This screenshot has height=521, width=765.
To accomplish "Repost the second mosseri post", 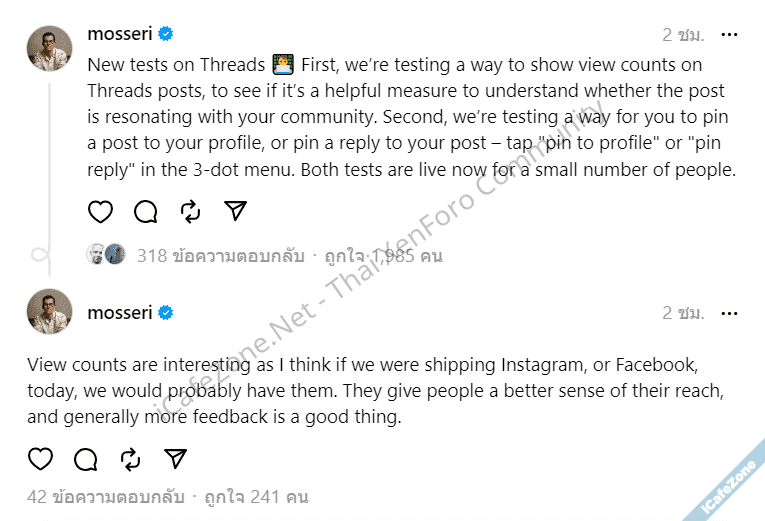I will click(130, 459).
